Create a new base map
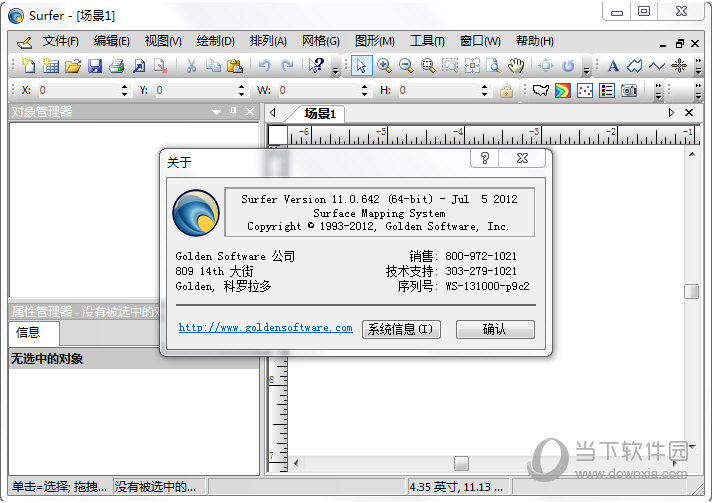The width and height of the screenshot is (712, 503). tap(540, 90)
